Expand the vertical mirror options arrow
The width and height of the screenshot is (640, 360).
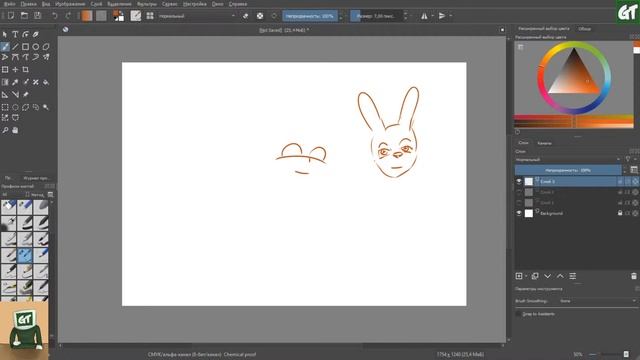[x=451, y=16]
